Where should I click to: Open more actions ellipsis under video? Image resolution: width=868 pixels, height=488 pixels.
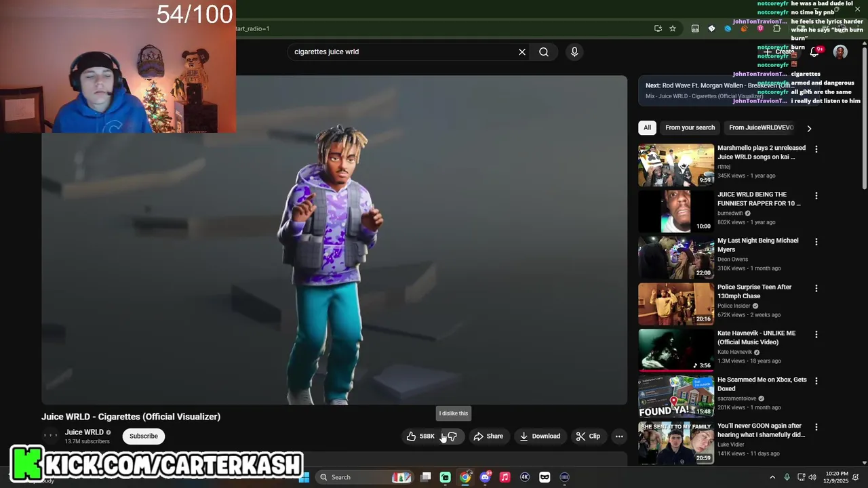click(619, 436)
